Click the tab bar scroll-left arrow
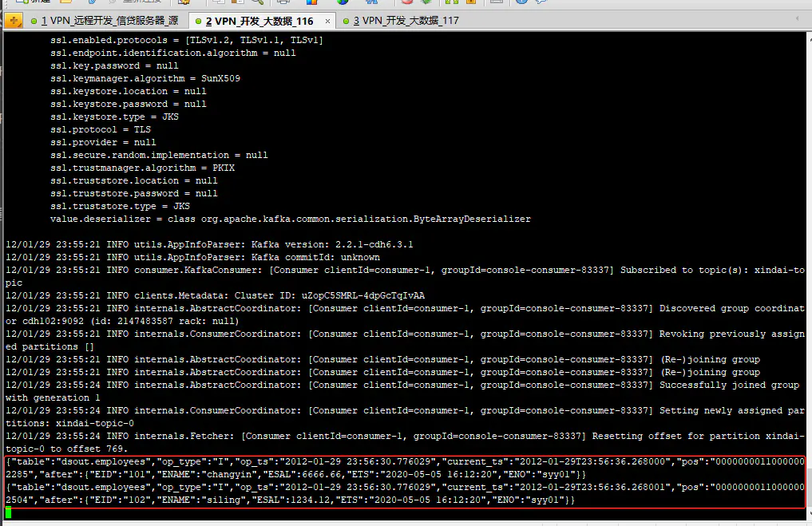Viewport: 812px width, 526px height. coord(797,18)
